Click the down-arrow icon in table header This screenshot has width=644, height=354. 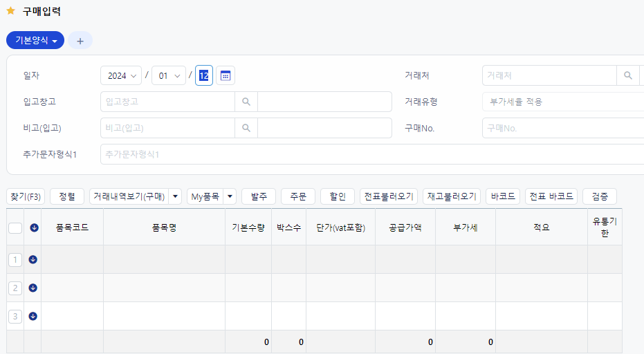[34, 227]
